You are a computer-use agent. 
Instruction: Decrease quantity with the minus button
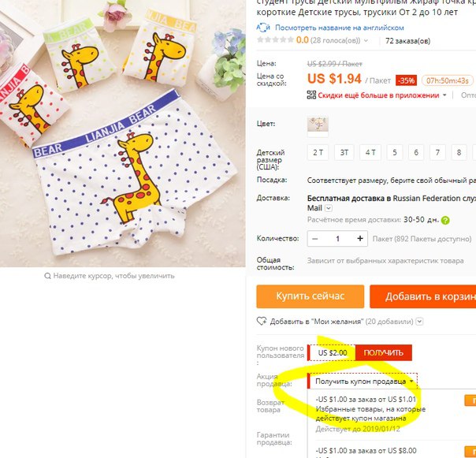point(314,239)
